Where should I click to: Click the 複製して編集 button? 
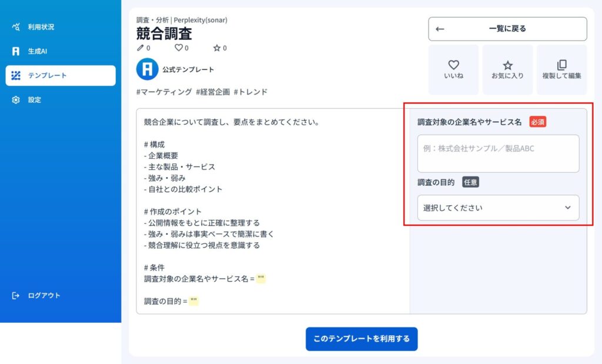point(561,69)
